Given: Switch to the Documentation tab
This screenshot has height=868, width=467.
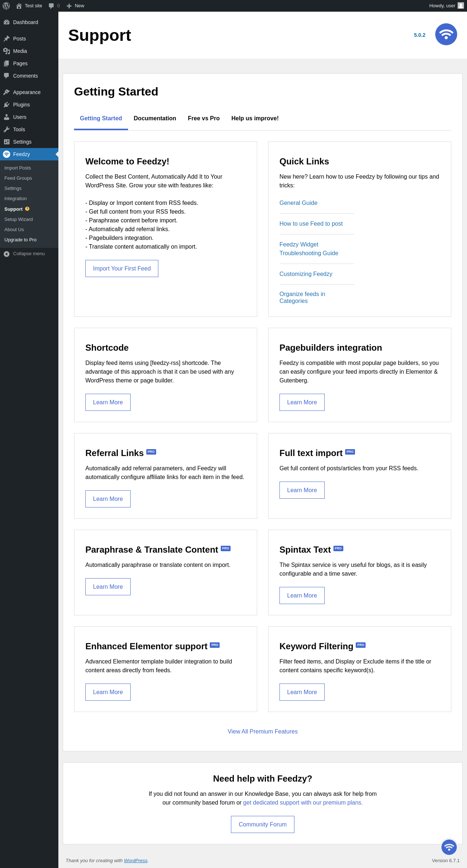Looking at the screenshot, I should point(155,118).
